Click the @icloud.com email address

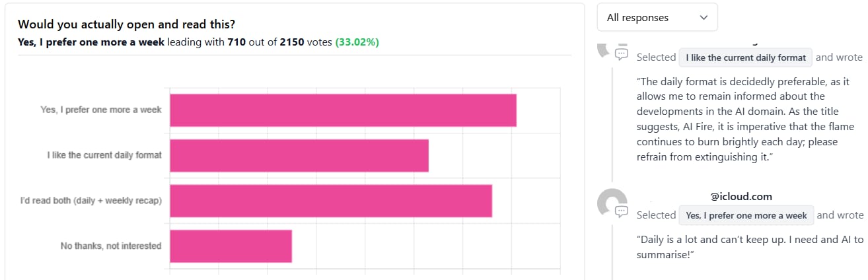pos(741,196)
